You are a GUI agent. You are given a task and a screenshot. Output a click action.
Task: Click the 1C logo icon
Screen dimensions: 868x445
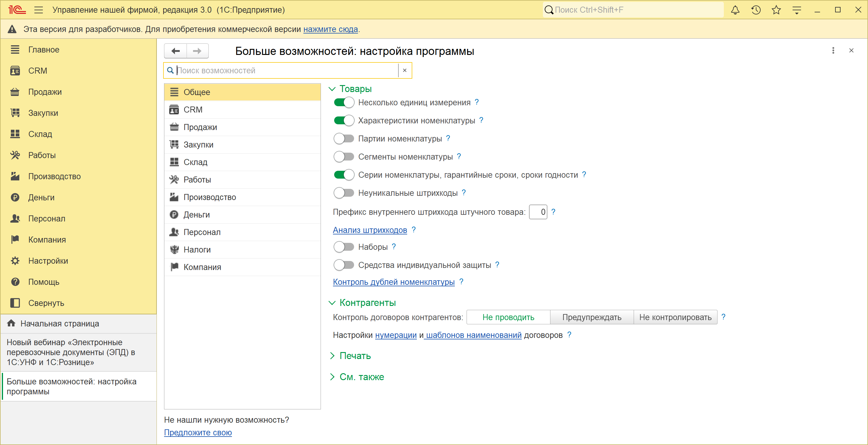tap(17, 10)
